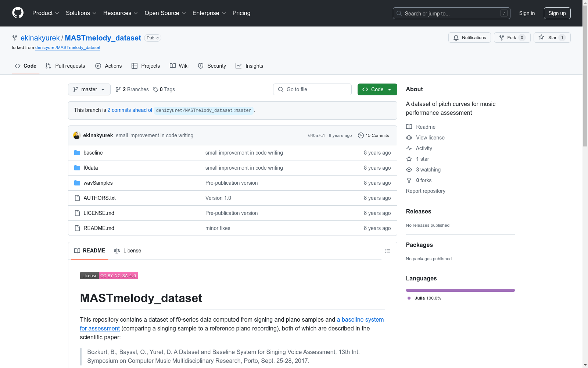Click the license scale icon in About

(409, 138)
